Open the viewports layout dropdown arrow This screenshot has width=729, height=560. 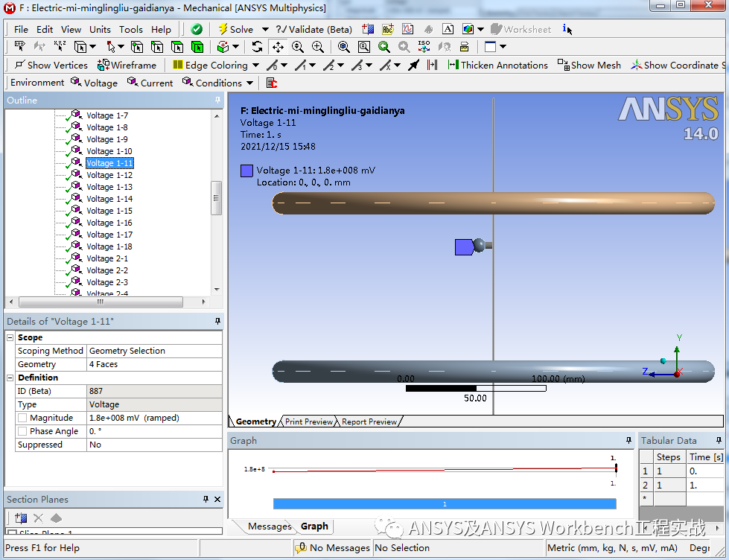503,46
